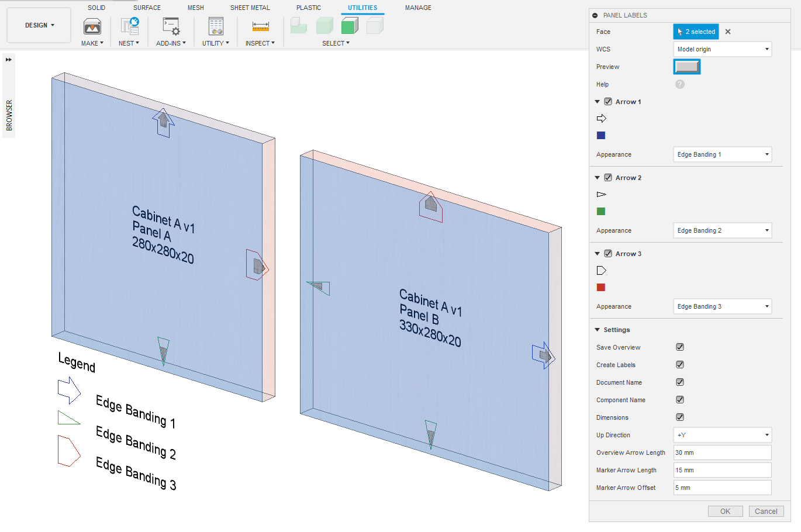This screenshot has width=801, height=532.
Task: Uncheck the Arrow 1 checkbox
Action: point(608,102)
